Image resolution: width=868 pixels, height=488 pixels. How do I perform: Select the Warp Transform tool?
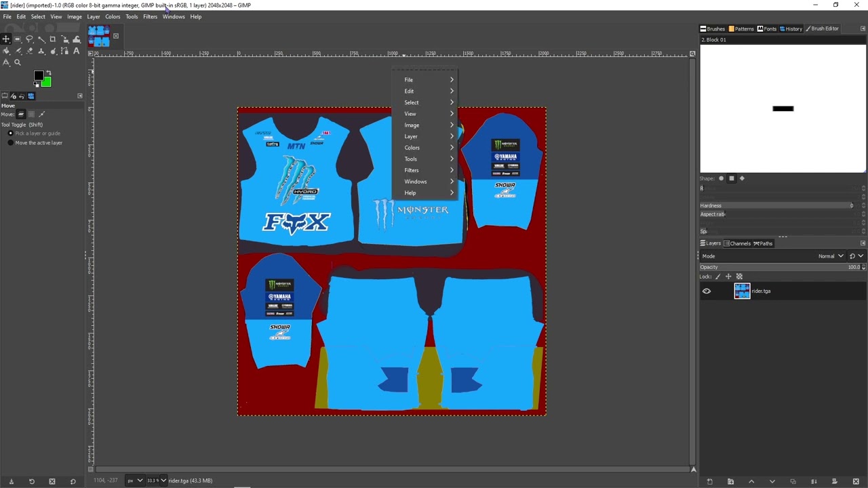point(76,39)
